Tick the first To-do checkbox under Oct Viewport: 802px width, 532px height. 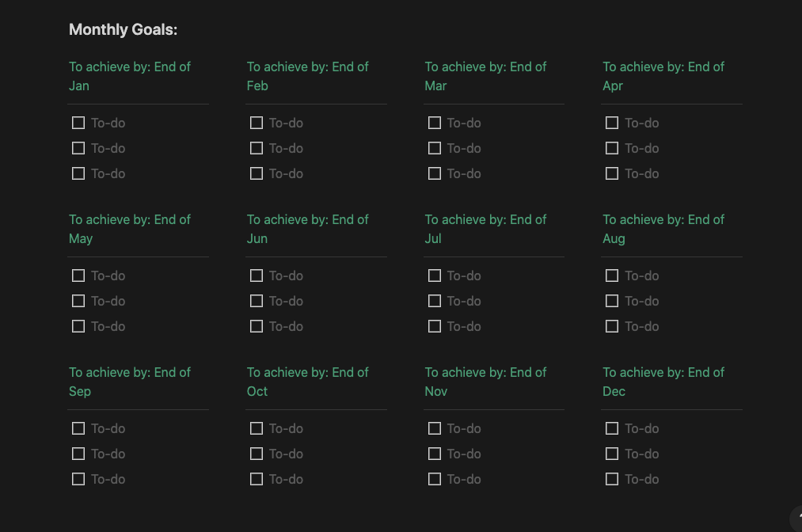pyautogui.click(x=257, y=428)
